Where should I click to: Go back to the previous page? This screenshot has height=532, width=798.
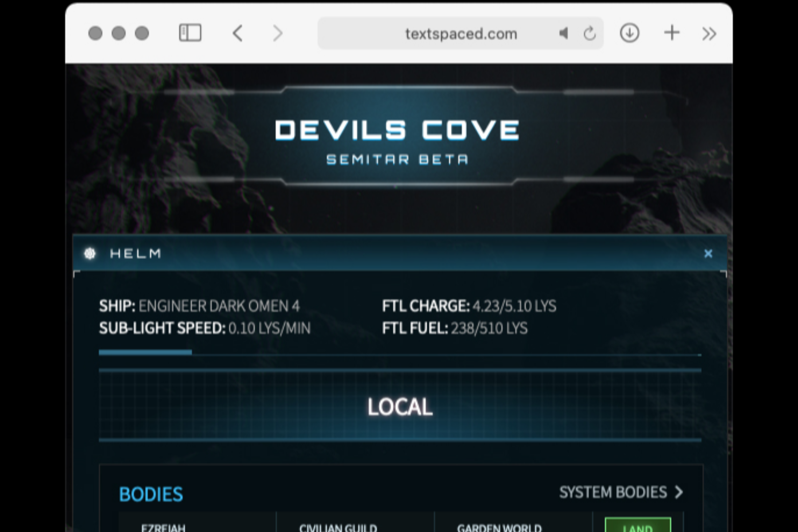pos(238,33)
